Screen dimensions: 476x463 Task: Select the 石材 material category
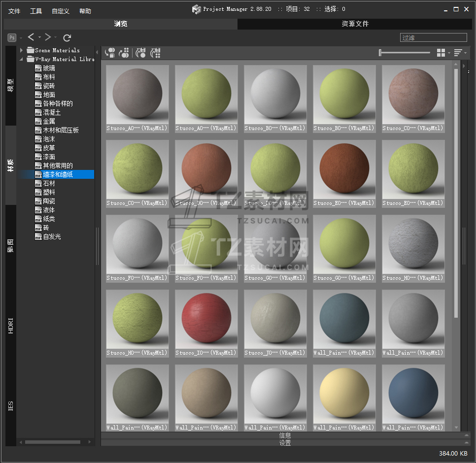click(x=49, y=183)
